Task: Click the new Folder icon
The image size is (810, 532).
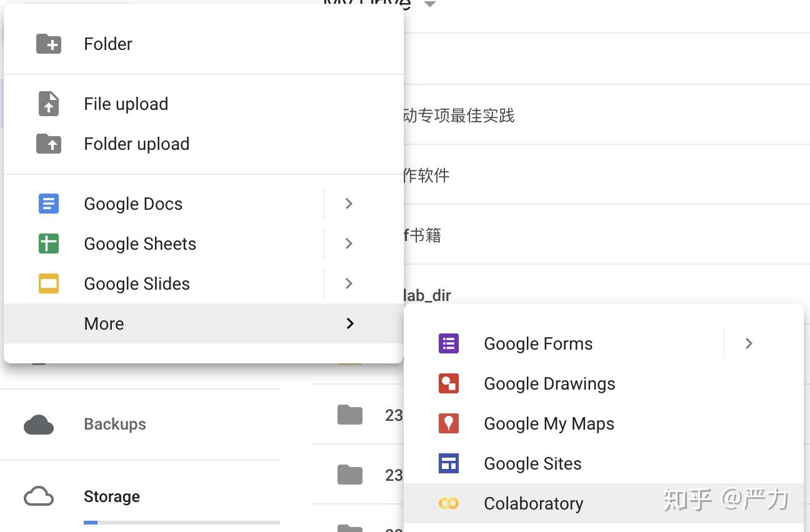Action: click(x=49, y=44)
